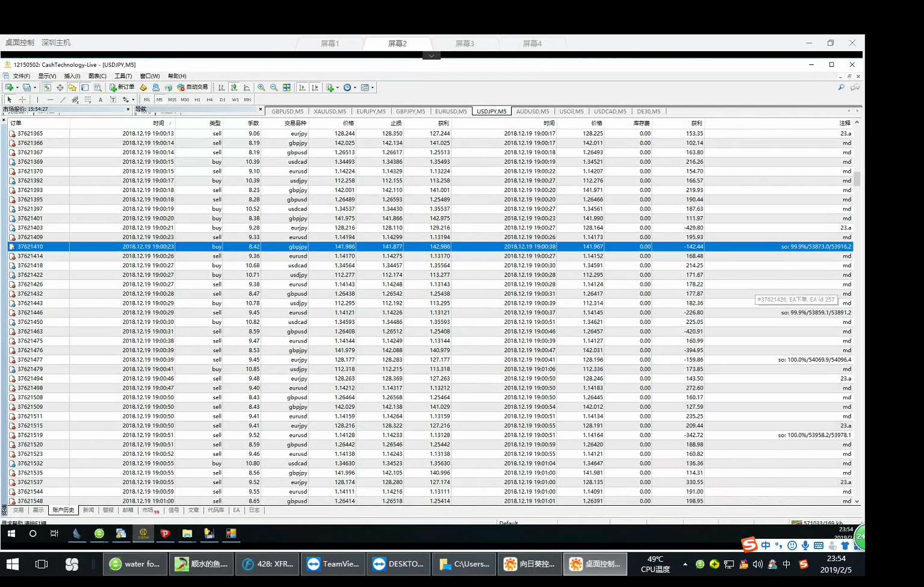Click the order history vertical scrollbar thumb
The width and height of the screenshot is (924, 587).
[x=857, y=179]
